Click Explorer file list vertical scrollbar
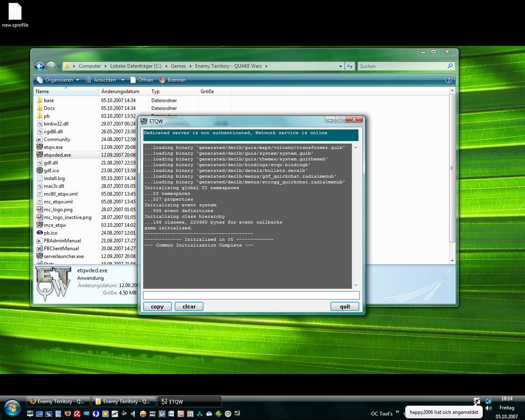The height and width of the screenshot is (420, 525). (x=452, y=168)
